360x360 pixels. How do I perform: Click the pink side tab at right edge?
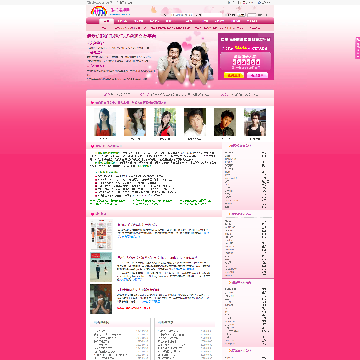tap(357, 48)
